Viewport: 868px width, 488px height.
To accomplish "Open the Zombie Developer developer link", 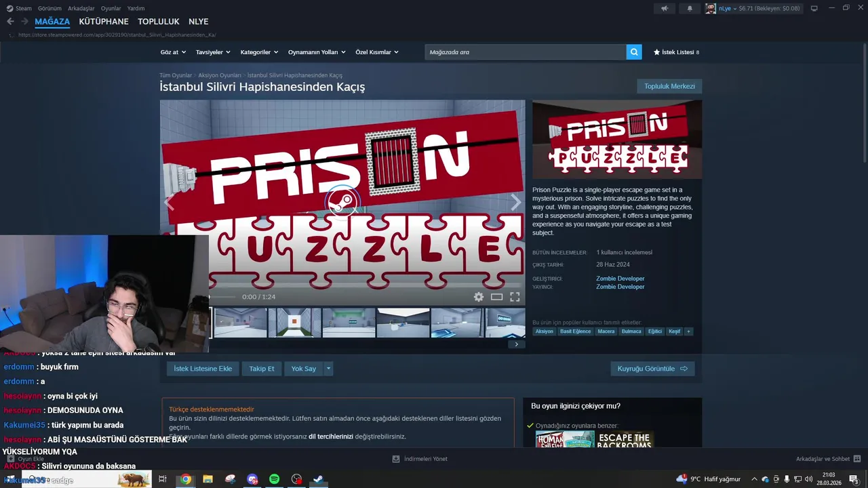I will (x=620, y=279).
